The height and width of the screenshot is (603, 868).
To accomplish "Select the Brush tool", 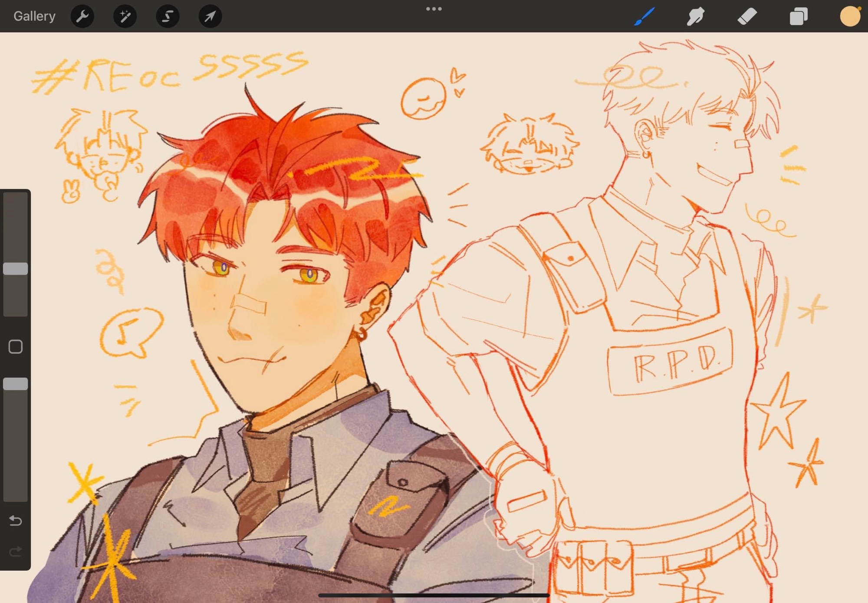I will tap(644, 16).
